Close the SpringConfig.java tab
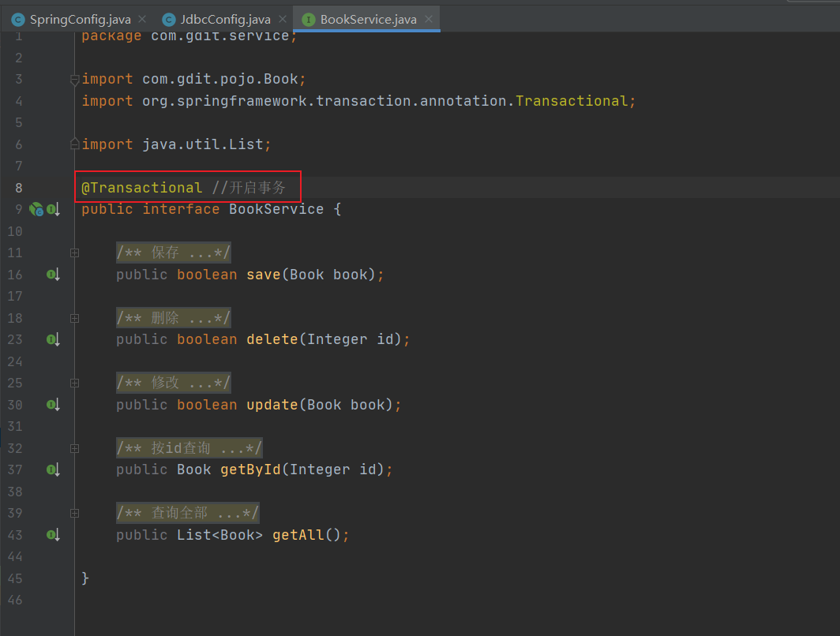This screenshot has width=840, height=636. (x=142, y=19)
